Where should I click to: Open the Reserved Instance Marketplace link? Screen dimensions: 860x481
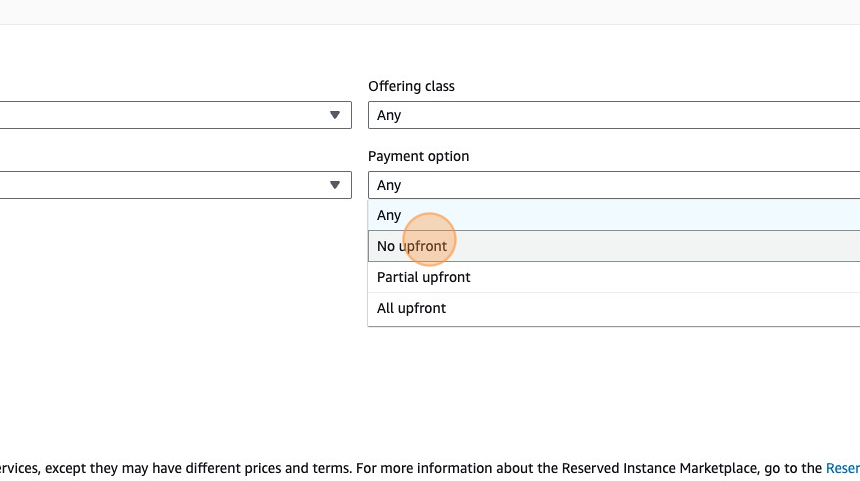click(x=841, y=467)
